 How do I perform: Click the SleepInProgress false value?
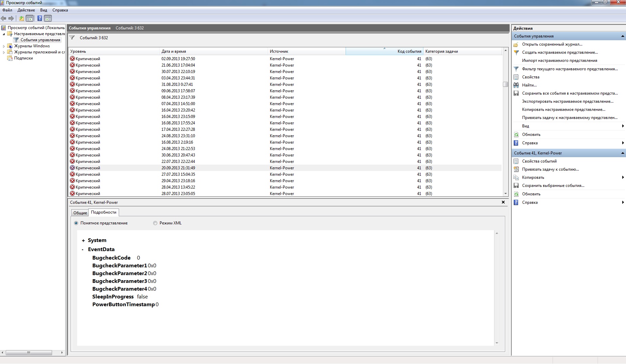click(142, 297)
